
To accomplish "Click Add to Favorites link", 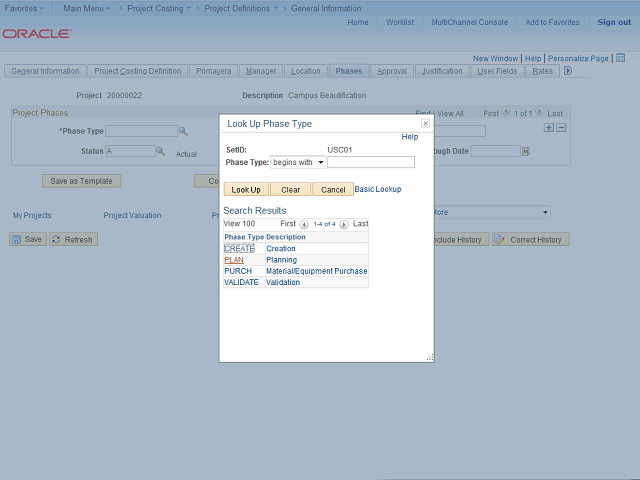I will (x=552, y=22).
